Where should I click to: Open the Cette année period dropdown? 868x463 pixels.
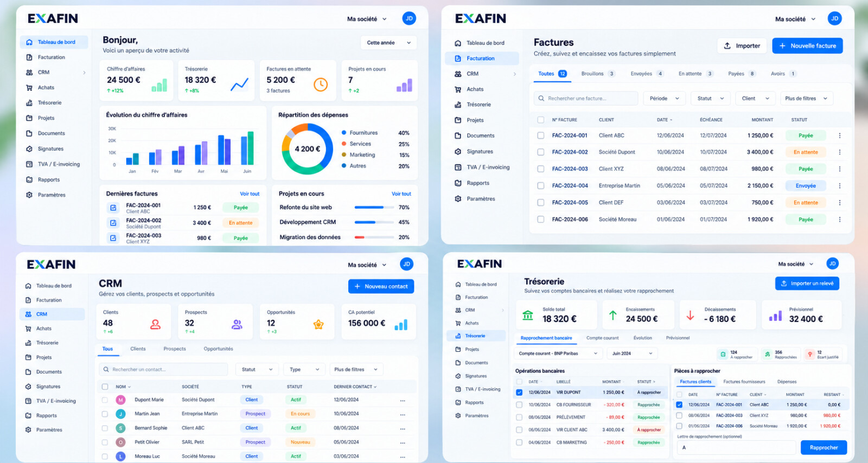[389, 43]
